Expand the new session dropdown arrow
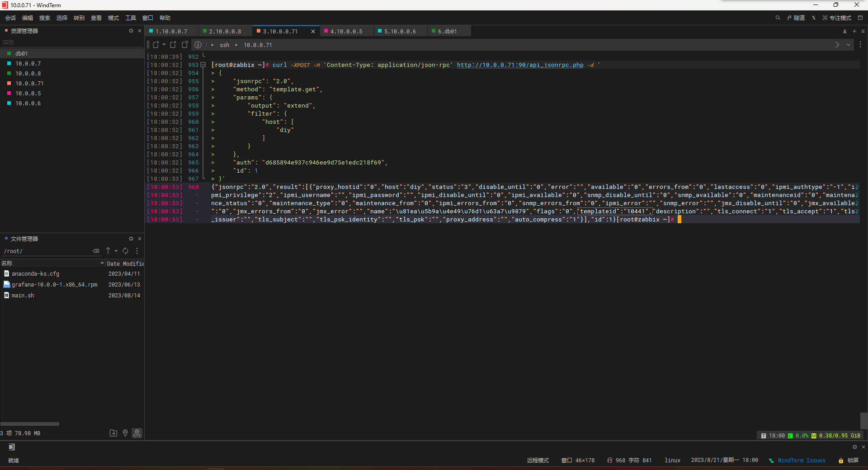 (x=164, y=45)
